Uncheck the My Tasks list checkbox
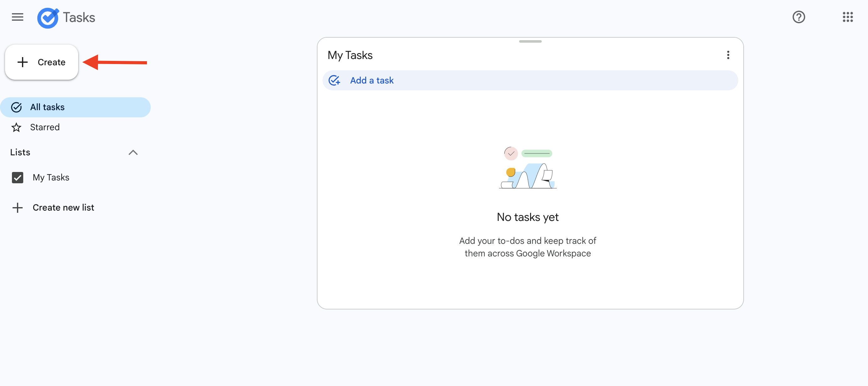Viewport: 868px width, 386px height. pos(18,178)
